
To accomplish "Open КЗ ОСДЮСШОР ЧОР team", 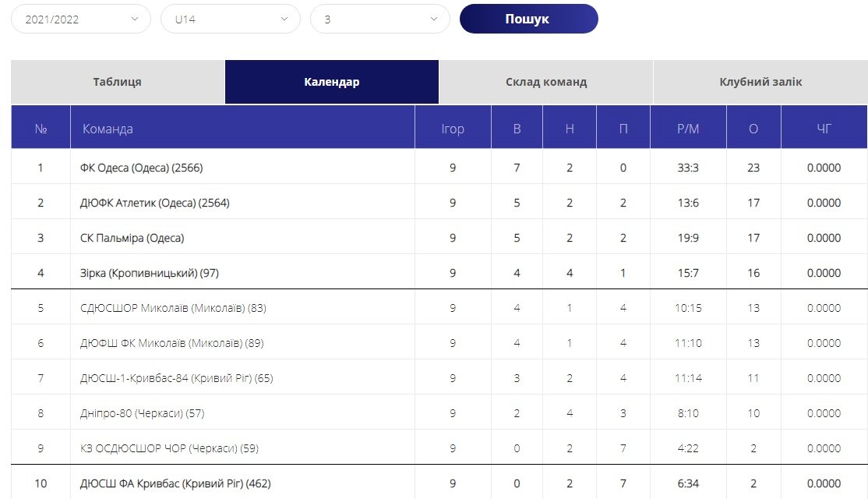I will [169, 448].
